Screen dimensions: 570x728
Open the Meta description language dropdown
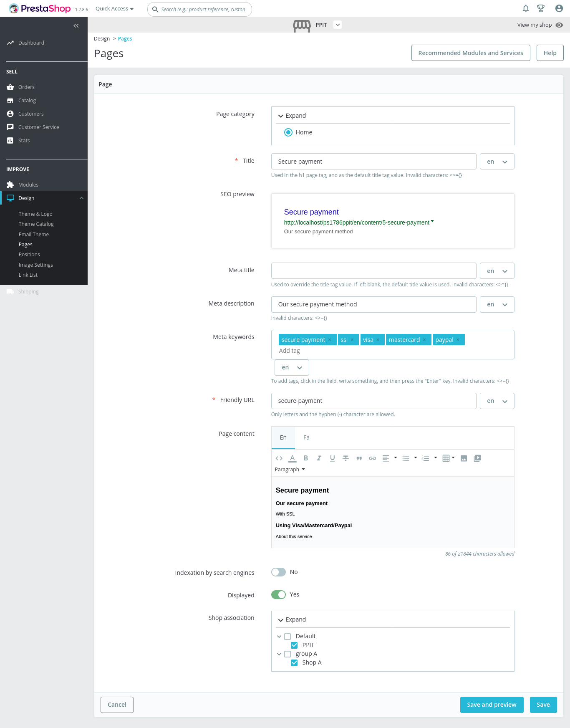[x=497, y=304]
